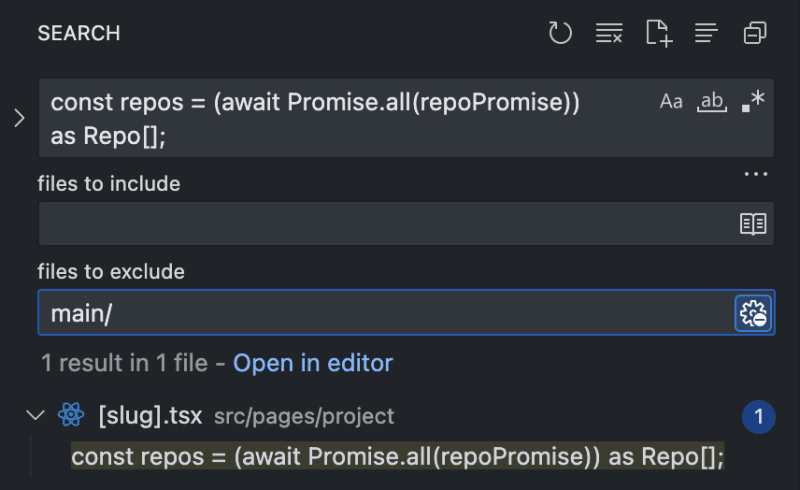View results as tree icon
The image size is (800, 490).
[x=707, y=33]
